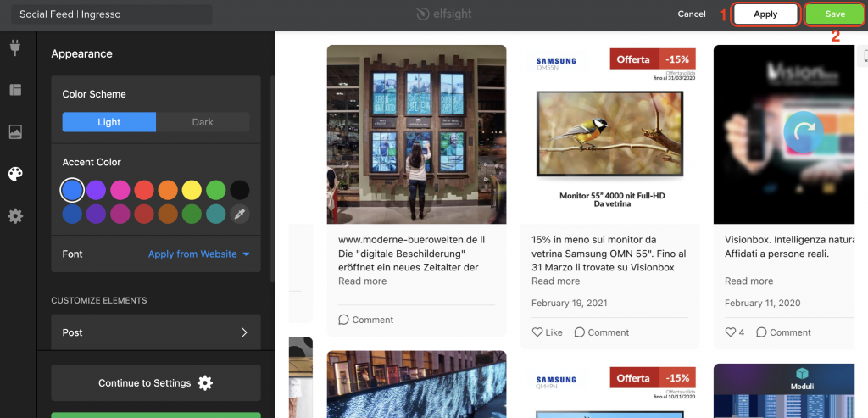
Task: Choose teal accent color swatch
Action: coord(216,215)
